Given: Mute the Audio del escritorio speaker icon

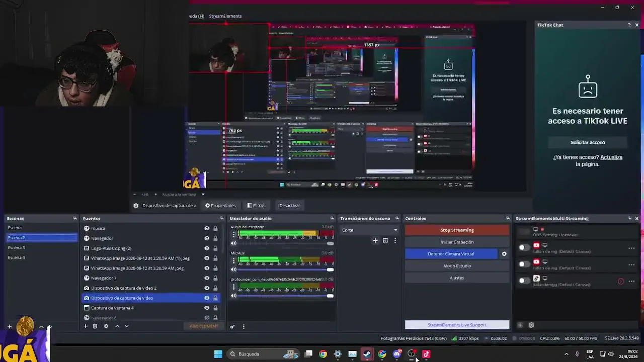Looking at the screenshot, I should coord(233,243).
